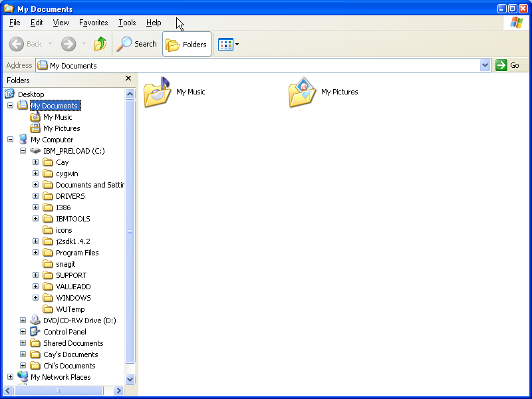Select the Cay's Documents folder icon

tap(35, 354)
